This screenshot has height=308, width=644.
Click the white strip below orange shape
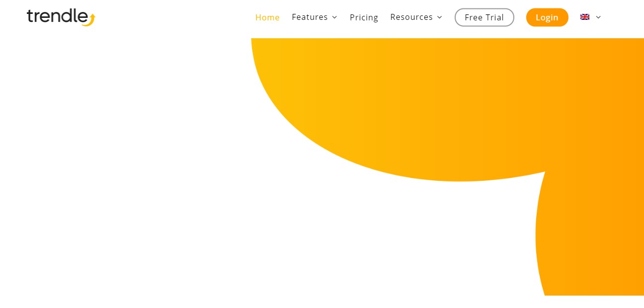point(322,302)
